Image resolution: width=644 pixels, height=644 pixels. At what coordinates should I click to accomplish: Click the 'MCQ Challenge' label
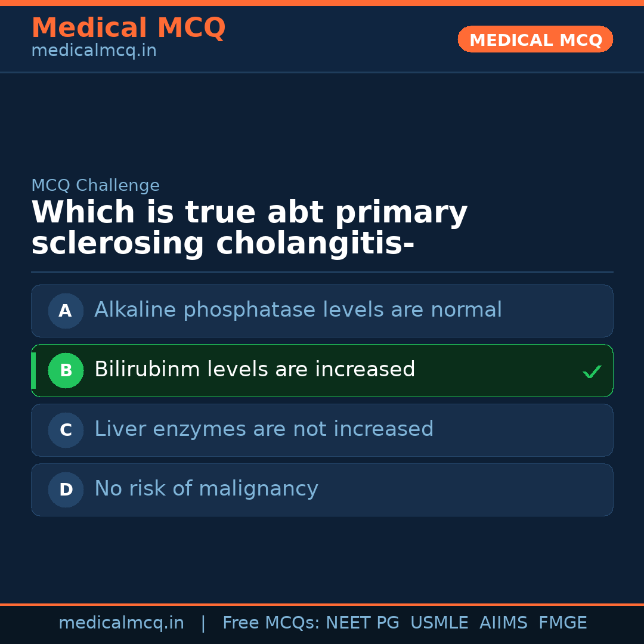[x=95, y=185]
